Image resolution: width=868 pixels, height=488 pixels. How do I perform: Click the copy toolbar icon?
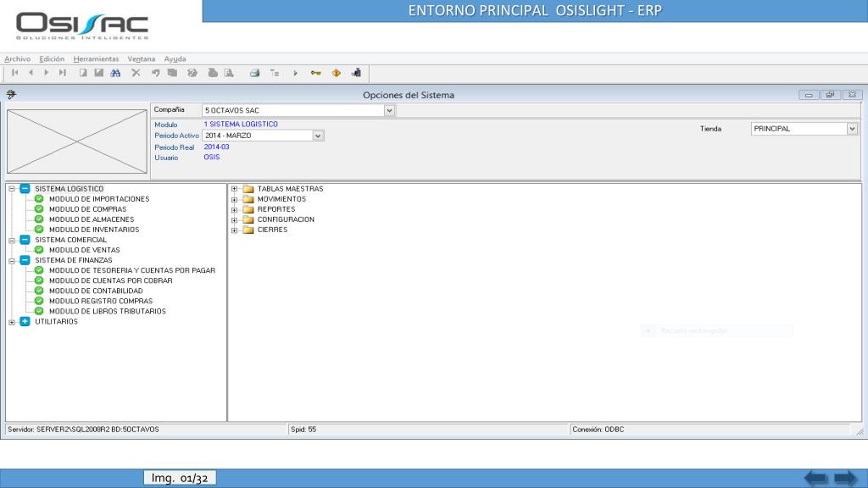(172, 73)
